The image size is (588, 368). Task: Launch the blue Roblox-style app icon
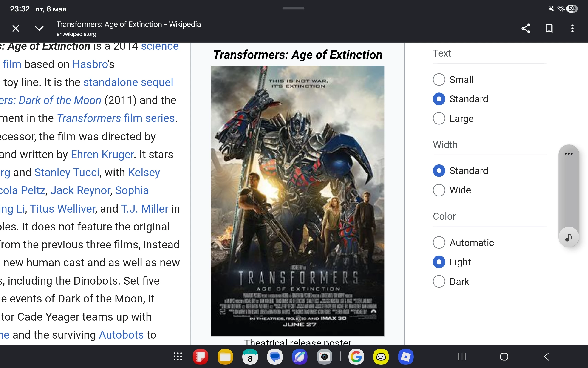click(406, 356)
